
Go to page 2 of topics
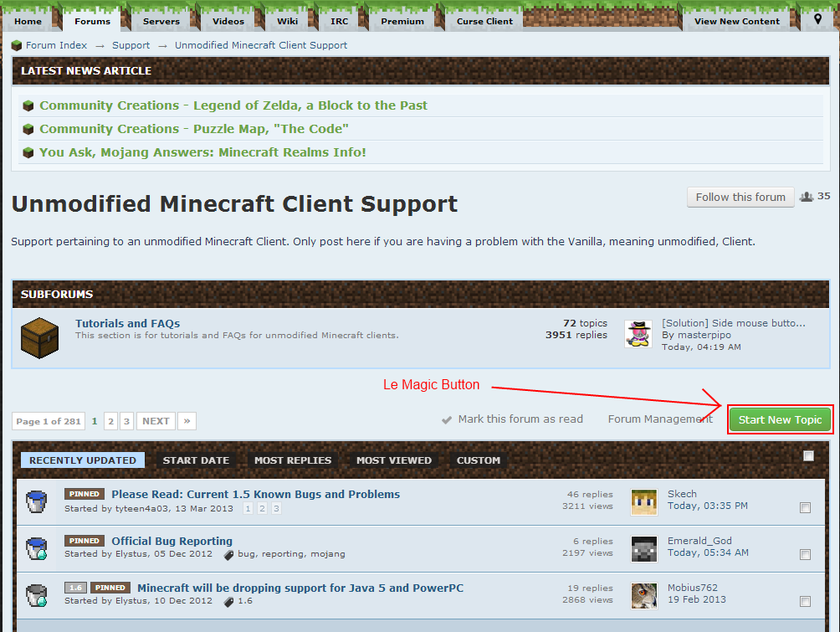[111, 421]
